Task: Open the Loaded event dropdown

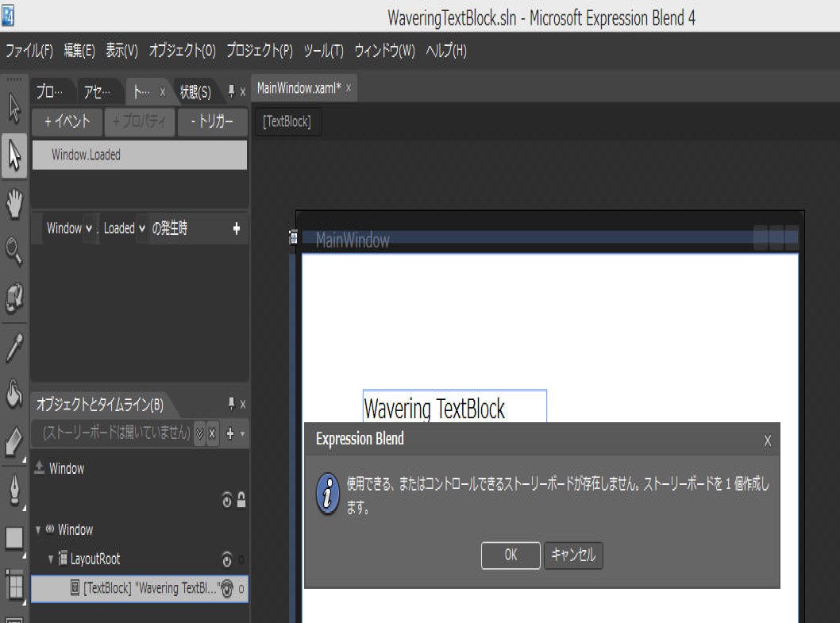Action: (x=142, y=229)
